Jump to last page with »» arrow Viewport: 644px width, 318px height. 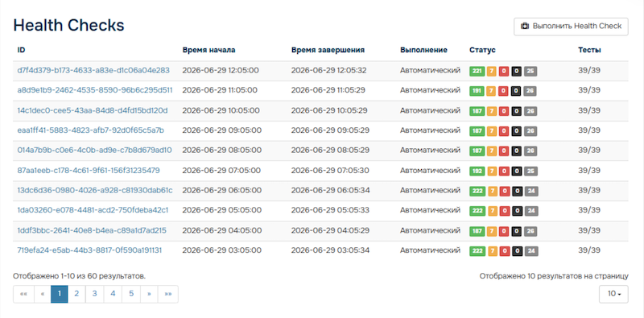click(168, 294)
